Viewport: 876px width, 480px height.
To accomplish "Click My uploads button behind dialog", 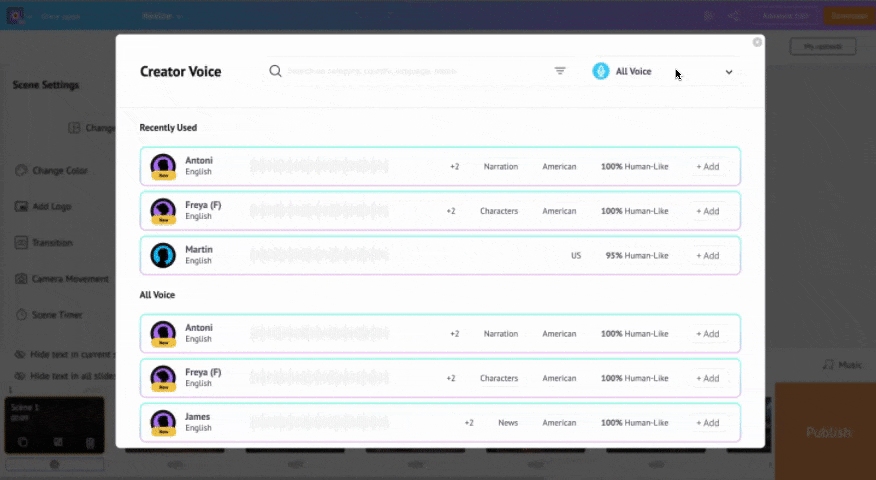I will coord(822,46).
